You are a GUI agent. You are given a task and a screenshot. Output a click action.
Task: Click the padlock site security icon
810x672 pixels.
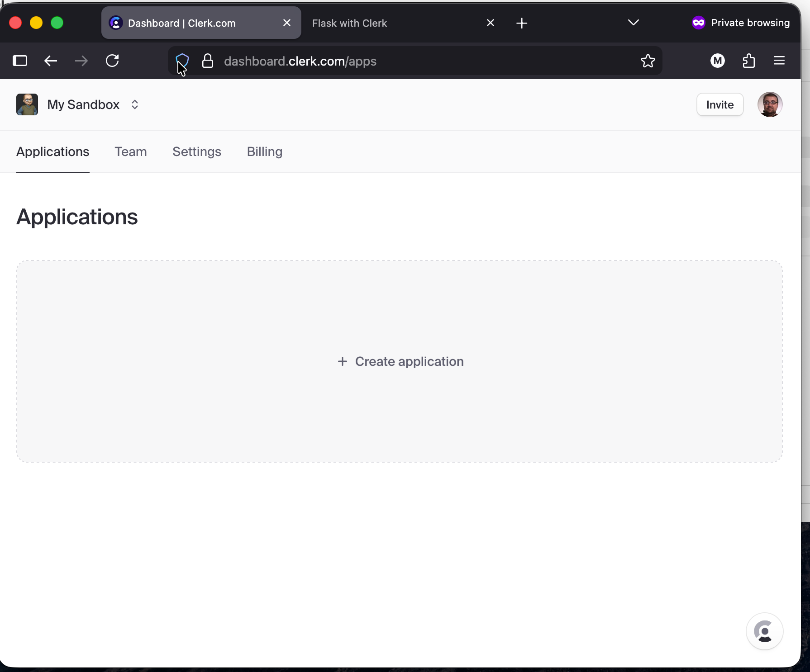click(208, 61)
